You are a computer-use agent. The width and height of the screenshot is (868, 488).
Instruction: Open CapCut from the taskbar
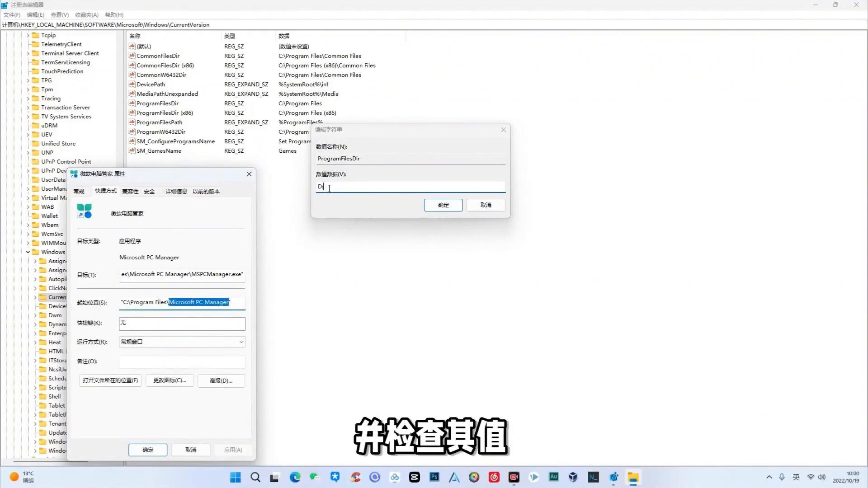(415, 477)
